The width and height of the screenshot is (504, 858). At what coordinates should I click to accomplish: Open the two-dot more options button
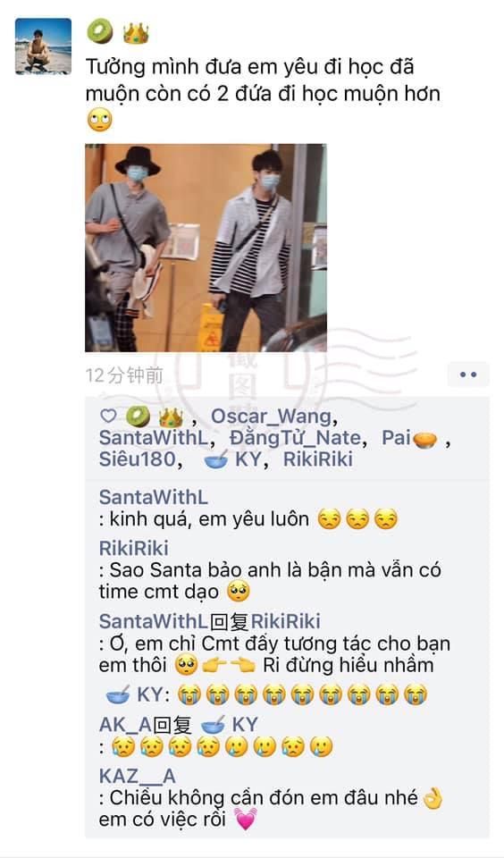pos(468,374)
